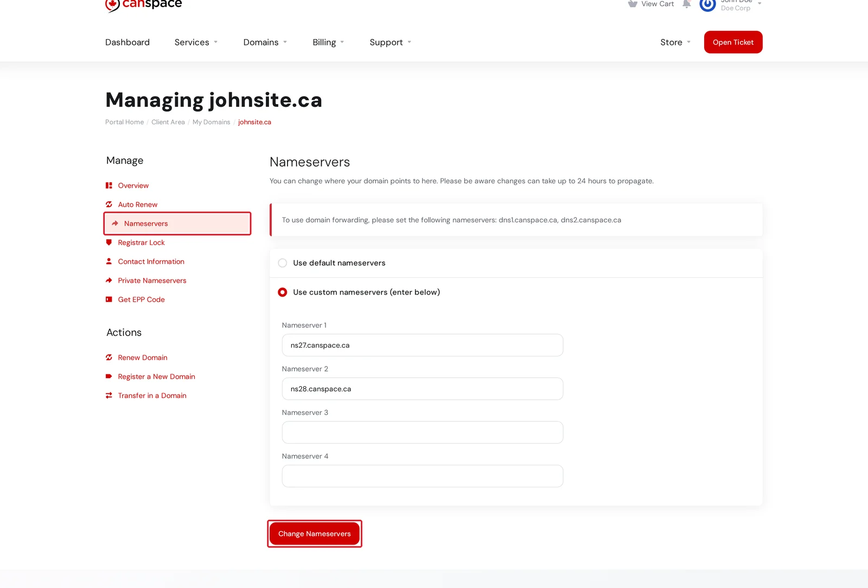
Task: Focus the empty Nameserver 4 field
Action: (x=423, y=476)
